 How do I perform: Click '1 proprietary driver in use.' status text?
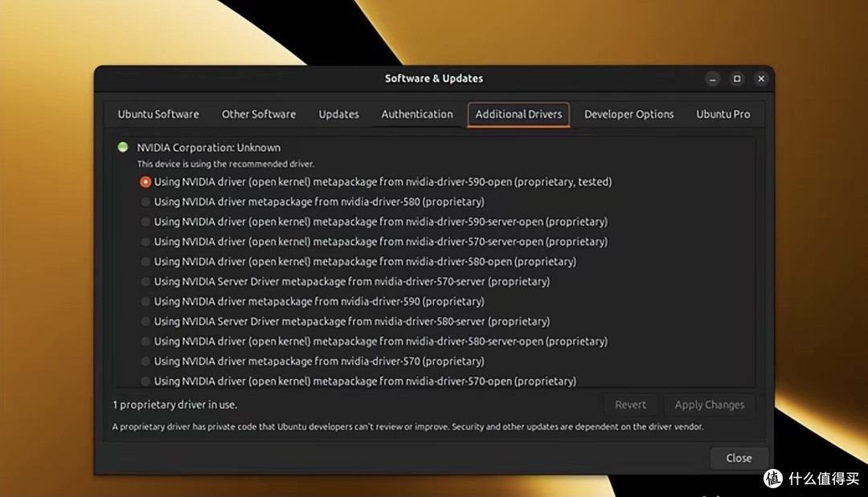pos(175,405)
